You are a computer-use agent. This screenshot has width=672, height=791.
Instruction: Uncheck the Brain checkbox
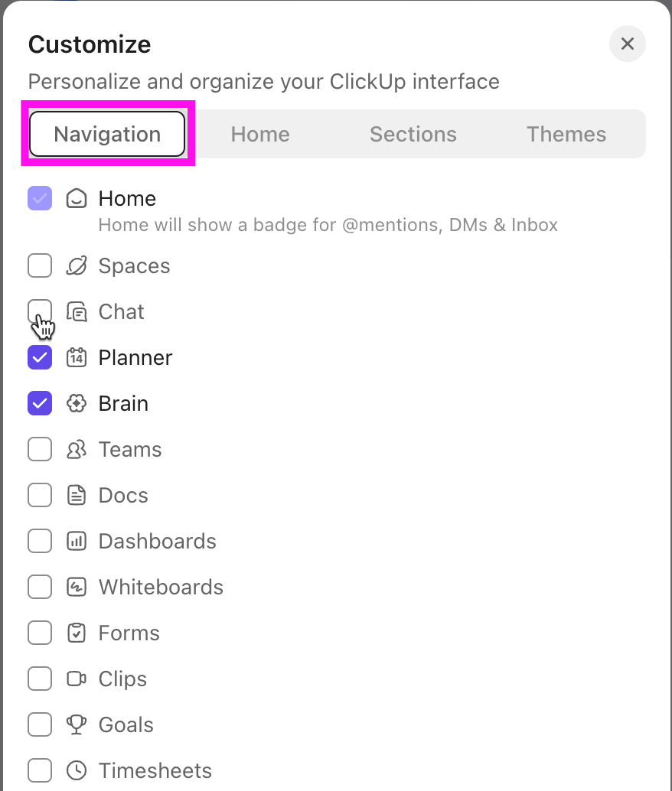(40, 403)
